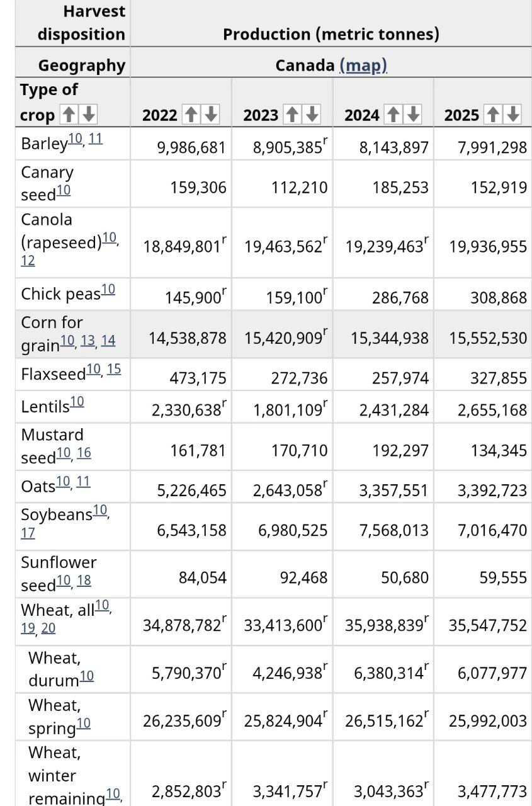Sort Type of crop column ascending
This screenshot has height=806, width=532.
69,115
